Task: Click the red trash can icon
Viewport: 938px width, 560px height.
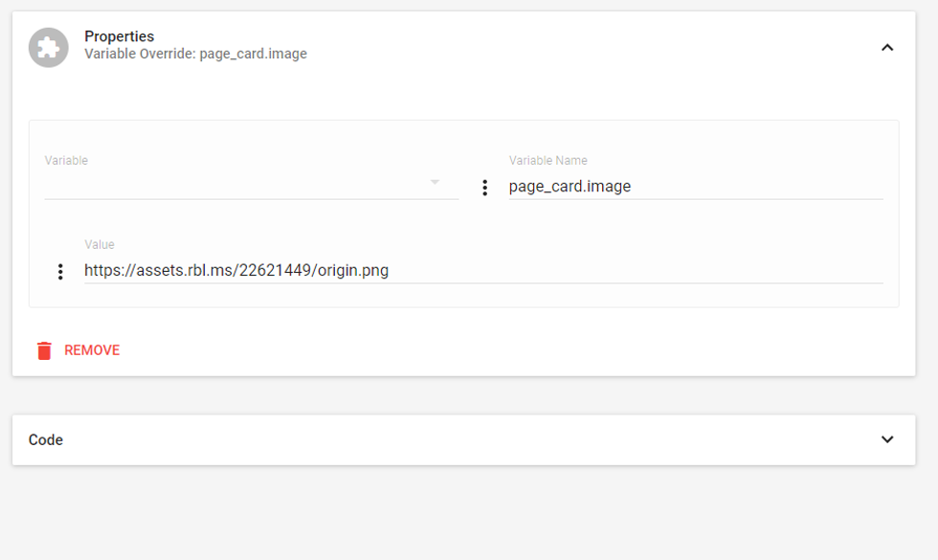Action: click(x=44, y=350)
